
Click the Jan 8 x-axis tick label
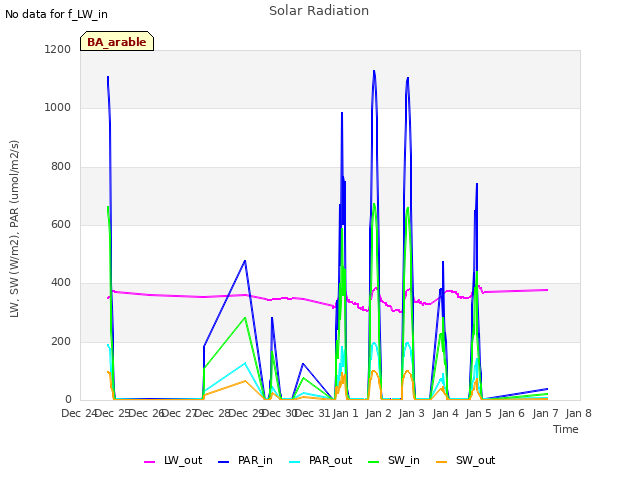click(578, 413)
